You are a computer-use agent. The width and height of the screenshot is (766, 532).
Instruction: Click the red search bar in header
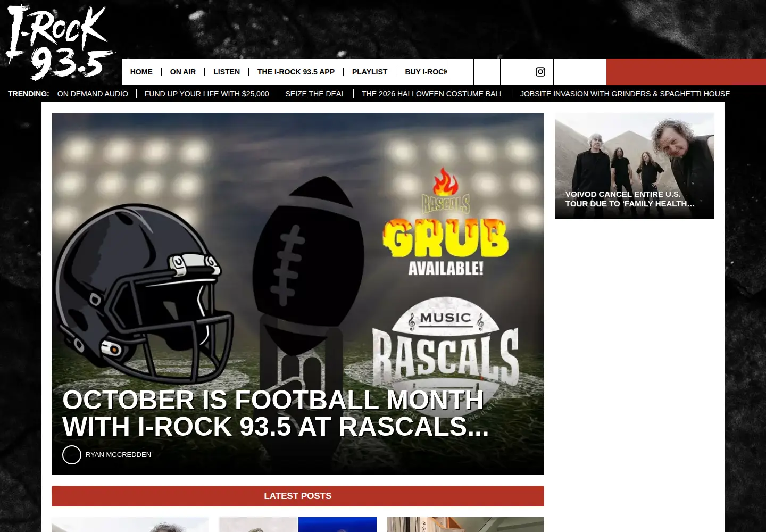pyautogui.click(x=686, y=72)
